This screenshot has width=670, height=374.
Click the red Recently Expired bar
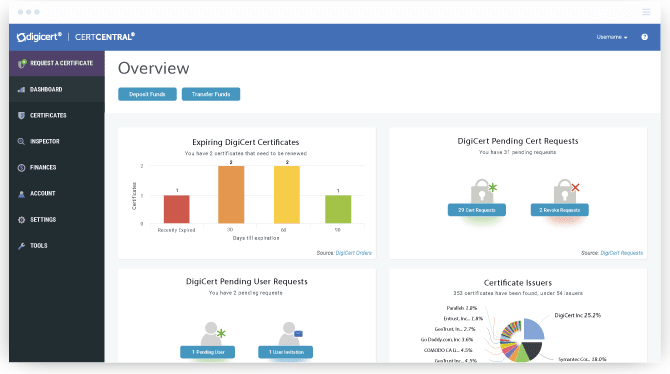[176, 209]
